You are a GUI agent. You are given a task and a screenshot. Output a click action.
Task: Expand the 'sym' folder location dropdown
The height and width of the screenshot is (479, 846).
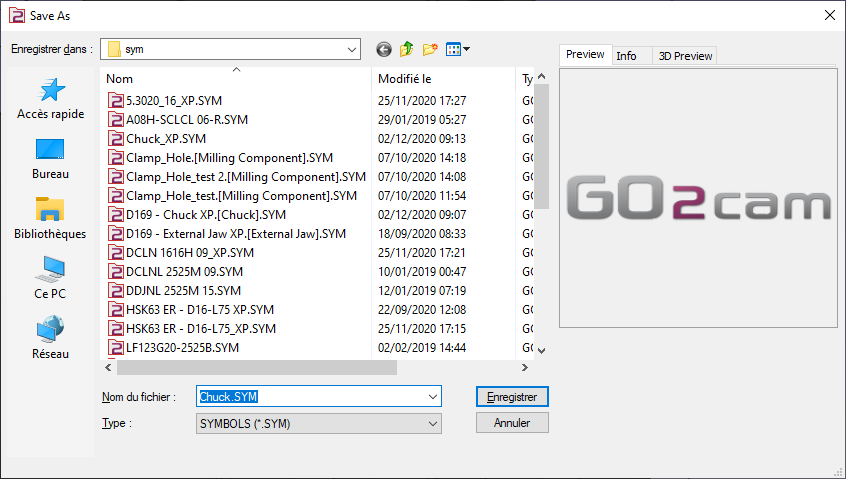(x=351, y=49)
